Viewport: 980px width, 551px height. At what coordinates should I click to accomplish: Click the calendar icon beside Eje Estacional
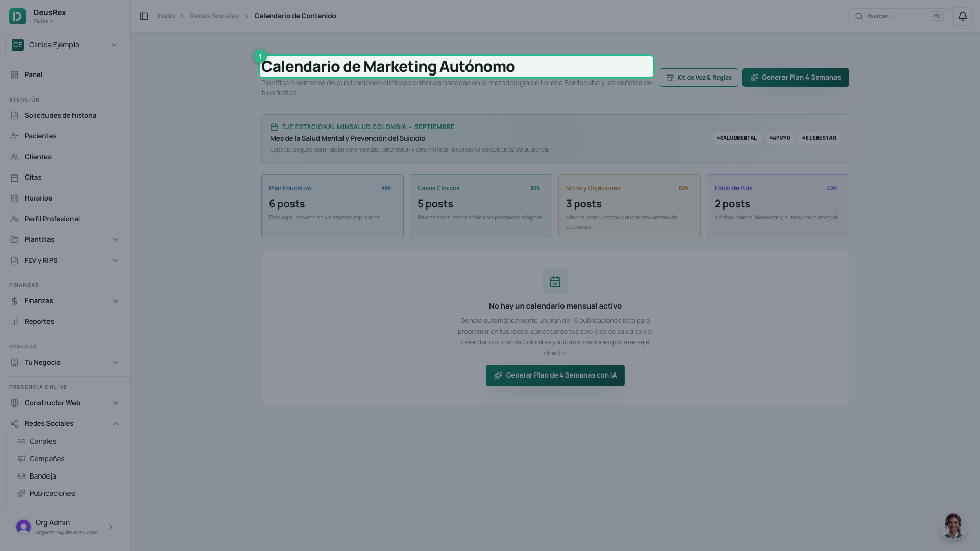click(274, 127)
